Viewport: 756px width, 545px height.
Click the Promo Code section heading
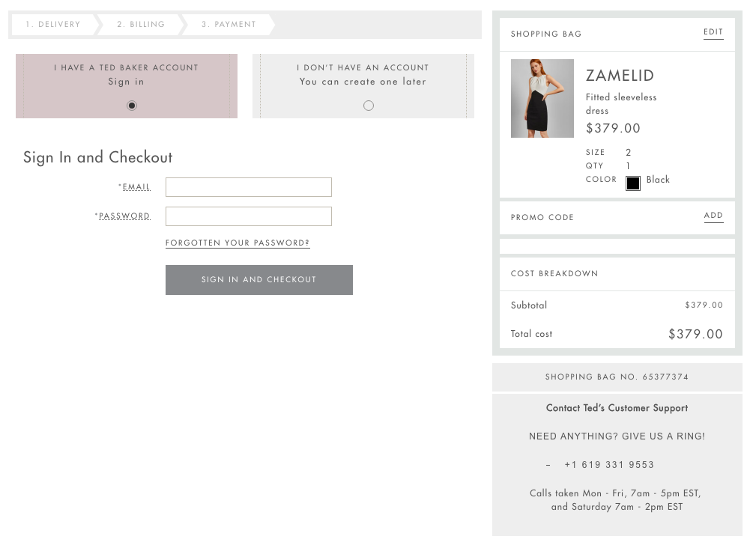tap(542, 217)
